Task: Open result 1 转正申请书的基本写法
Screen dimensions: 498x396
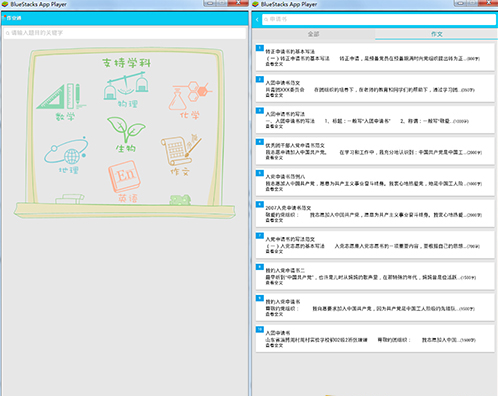Action: tap(375, 57)
